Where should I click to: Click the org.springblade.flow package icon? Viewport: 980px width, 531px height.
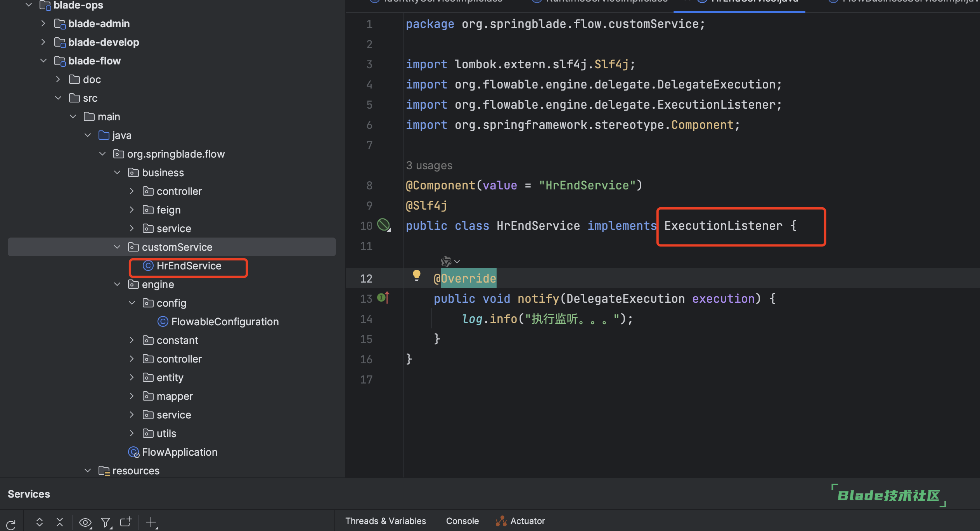(x=118, y=154)
